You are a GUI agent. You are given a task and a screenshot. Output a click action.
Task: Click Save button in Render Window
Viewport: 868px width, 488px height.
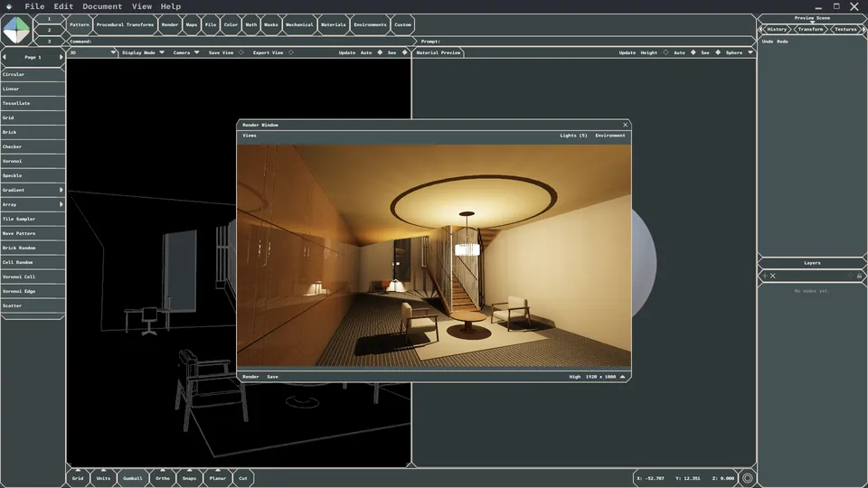coord(272,377)
